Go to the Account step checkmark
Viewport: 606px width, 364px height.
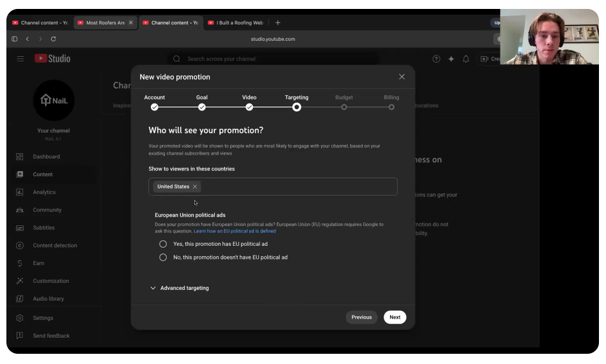(155, 107)
